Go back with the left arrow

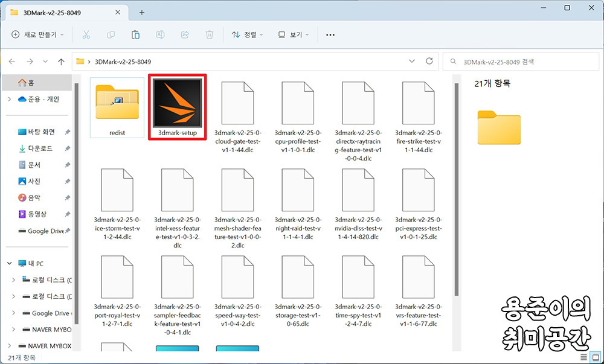[12, 62]
